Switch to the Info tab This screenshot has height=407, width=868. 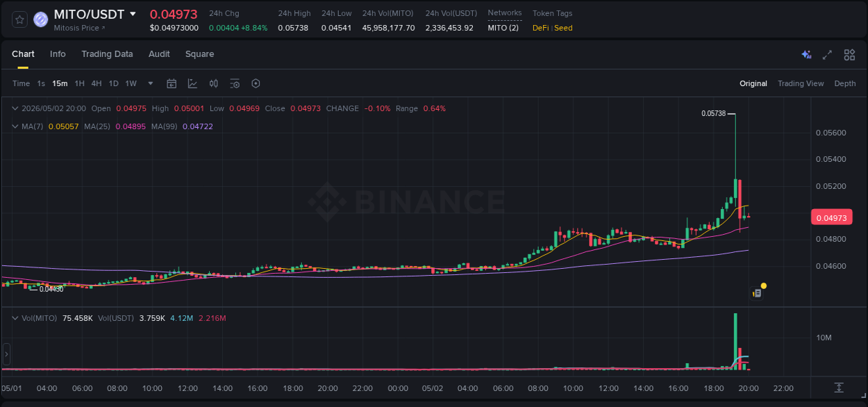click(58, 54)
